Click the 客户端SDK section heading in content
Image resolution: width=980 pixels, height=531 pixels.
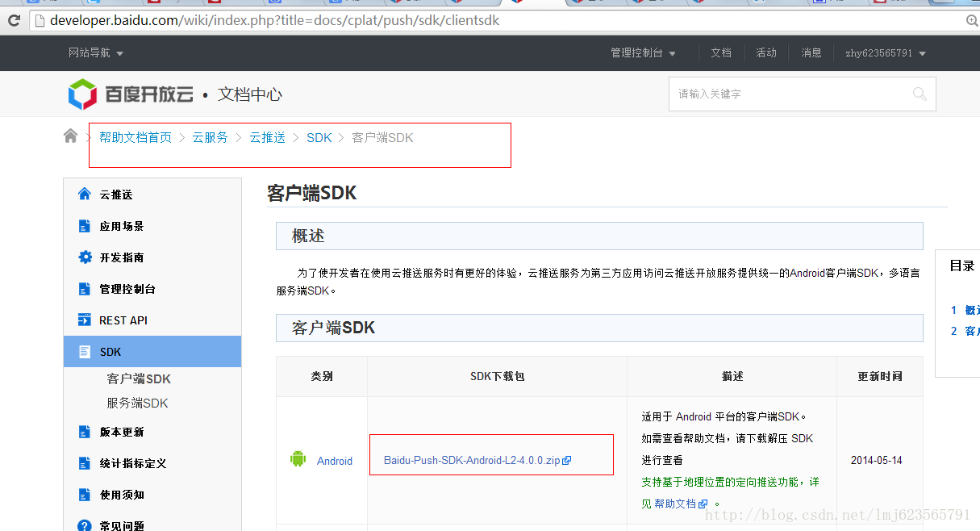tap(333, 328)
